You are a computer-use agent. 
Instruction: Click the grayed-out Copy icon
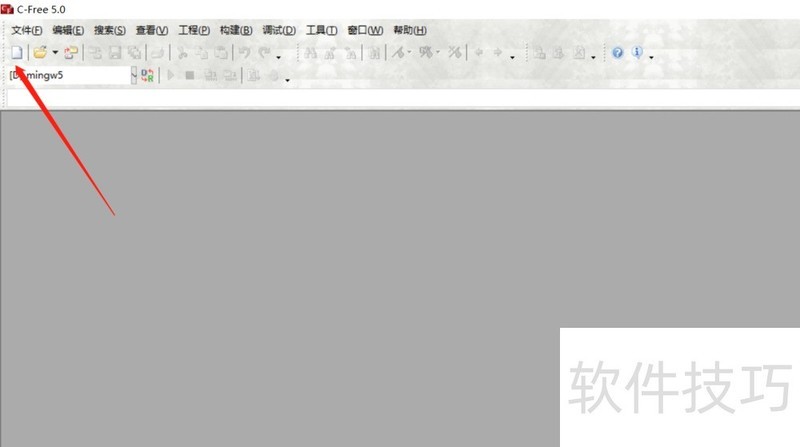pyautogui.click(x=202, y=52)
